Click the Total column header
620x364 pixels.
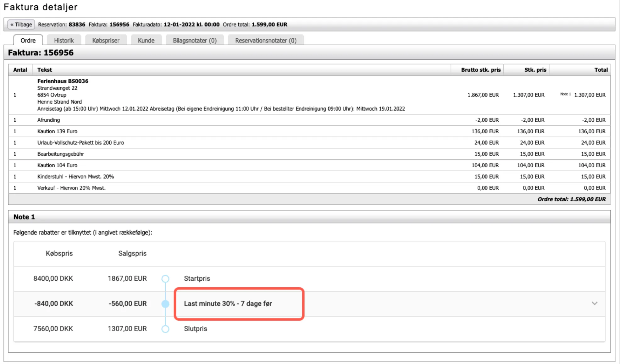pyautogui.click(x=601, y=70)
